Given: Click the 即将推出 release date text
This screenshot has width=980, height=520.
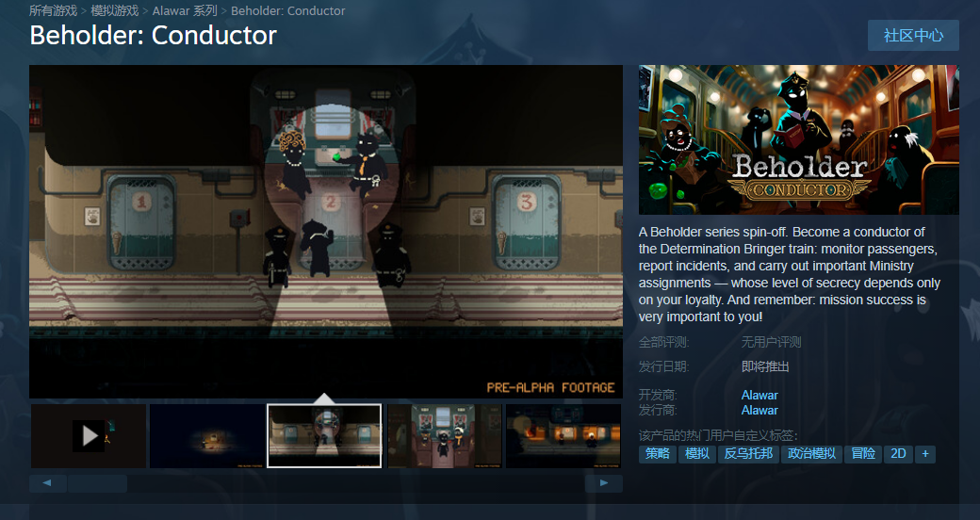Looking at the screenshot, I should pos(765,366).
